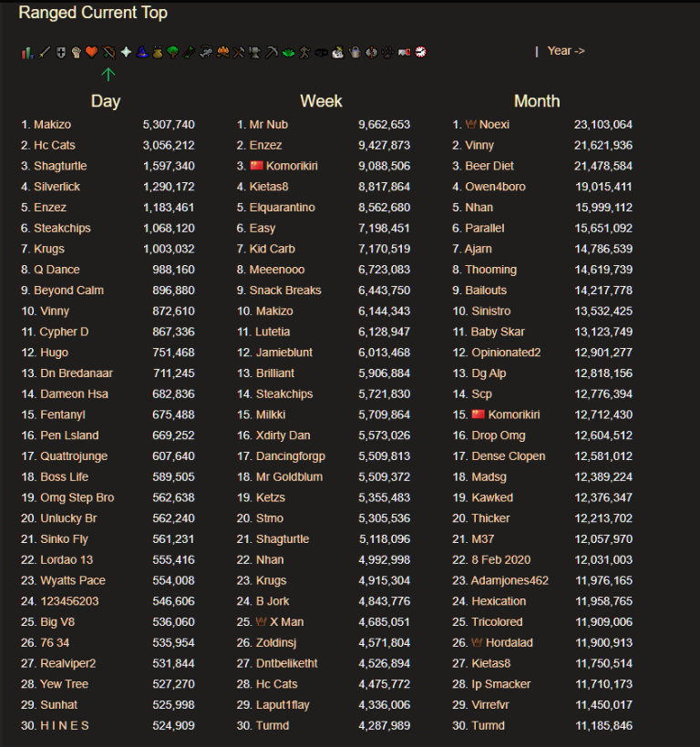This screenshot has width=700, height=747.
Task: Click the Ranged Current Top title
Action: click(x=93, y=13)
